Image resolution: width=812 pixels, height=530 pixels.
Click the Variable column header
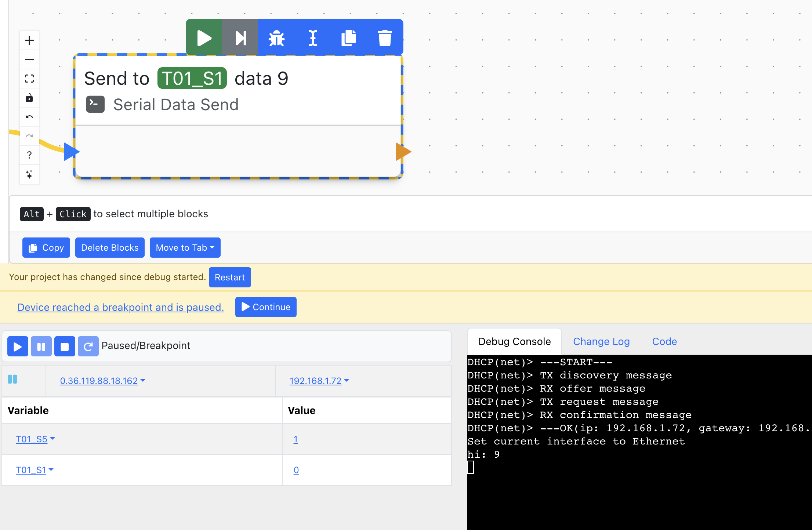point(142,410)
